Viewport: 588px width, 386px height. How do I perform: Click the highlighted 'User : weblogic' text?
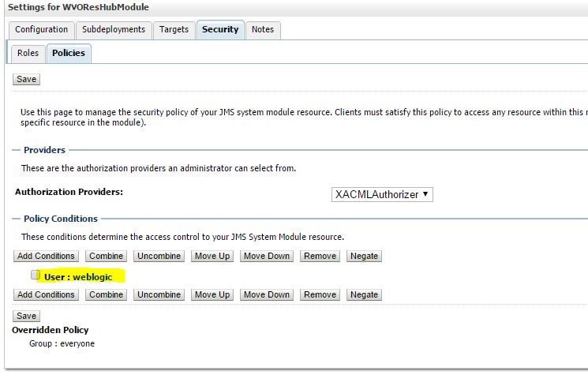pyautogui.click(x=78, y=277)
